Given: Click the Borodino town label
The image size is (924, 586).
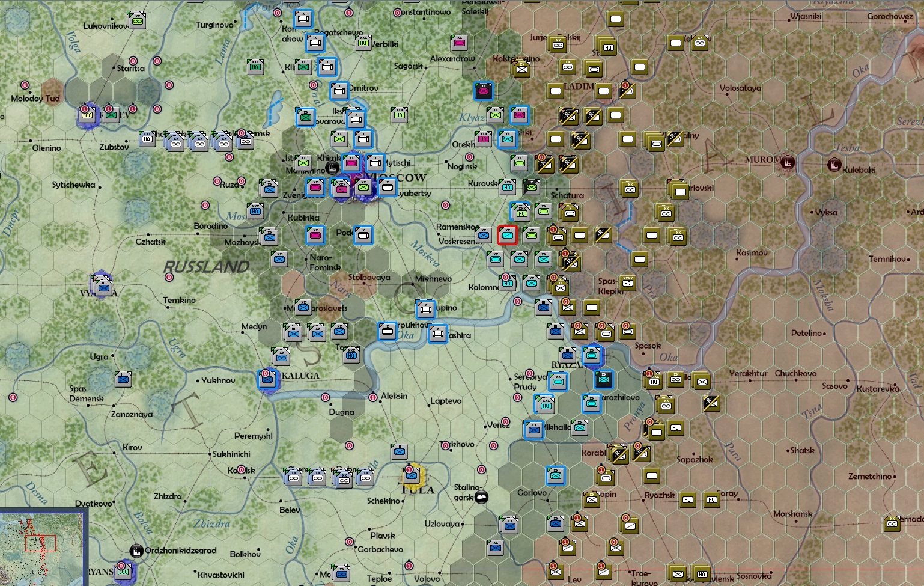Looking at the screenshot, I should (211, 226).
